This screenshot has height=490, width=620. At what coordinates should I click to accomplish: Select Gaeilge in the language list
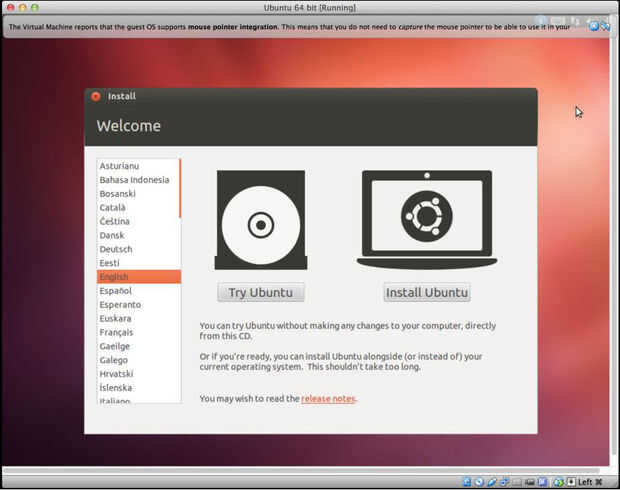coord(138,346)
